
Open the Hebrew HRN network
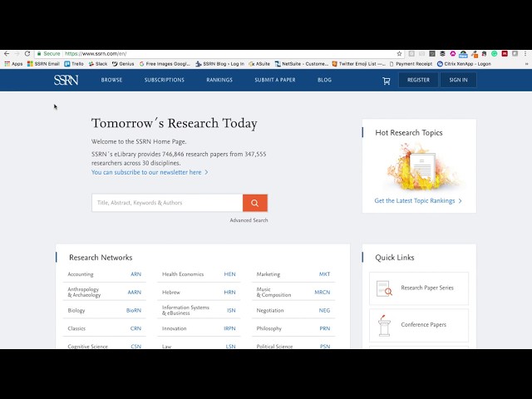[199, 292]
